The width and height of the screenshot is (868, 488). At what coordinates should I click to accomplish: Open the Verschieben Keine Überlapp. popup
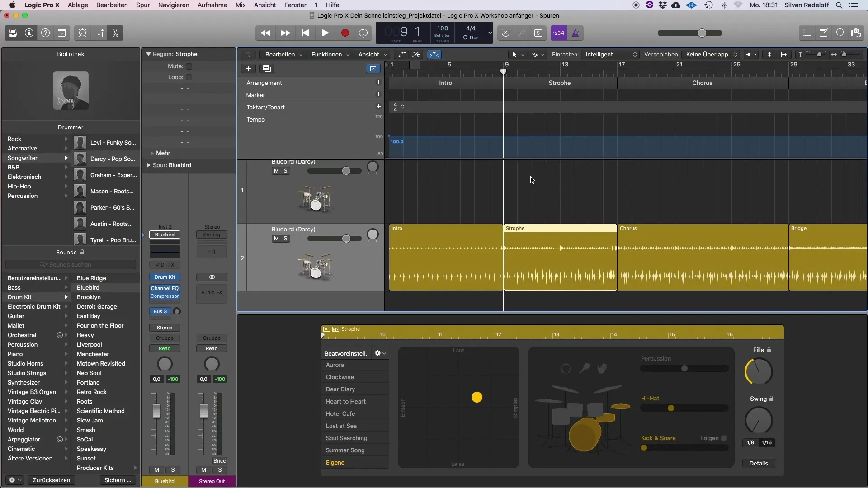pyautogui.click(x=711, y=55)
